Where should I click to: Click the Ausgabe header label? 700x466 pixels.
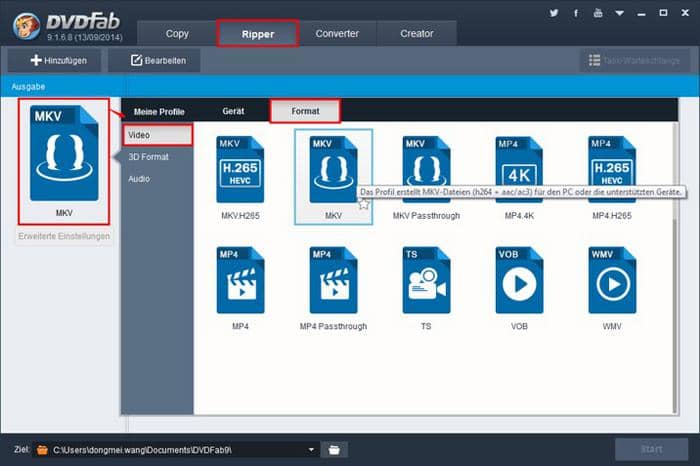[28, 87]
